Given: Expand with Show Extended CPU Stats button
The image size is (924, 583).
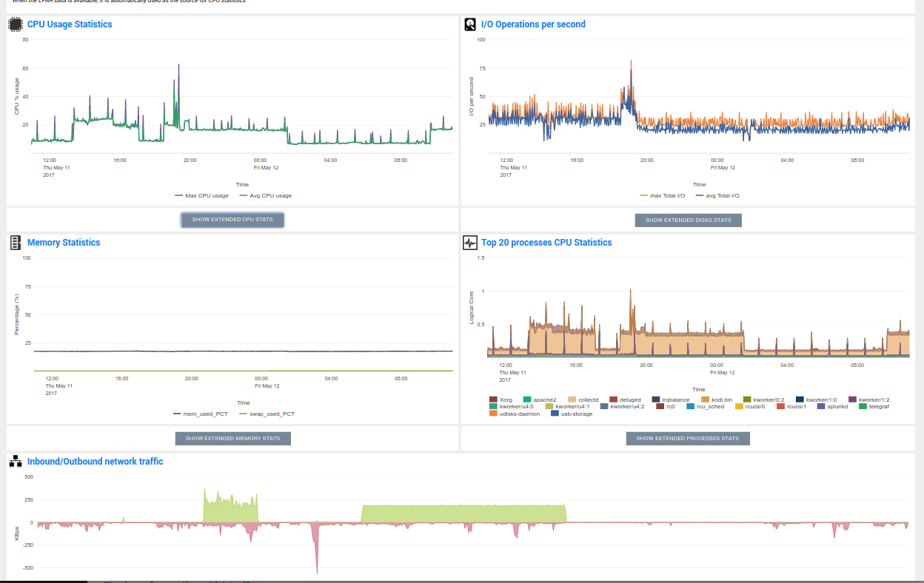Looking at the screenshot, I should click(x=232, y=220).
